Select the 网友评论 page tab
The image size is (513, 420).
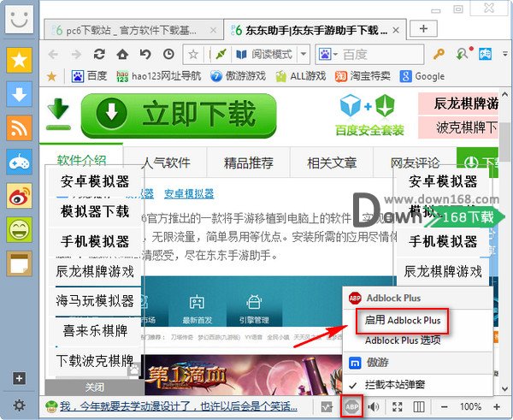click(415, 163)
